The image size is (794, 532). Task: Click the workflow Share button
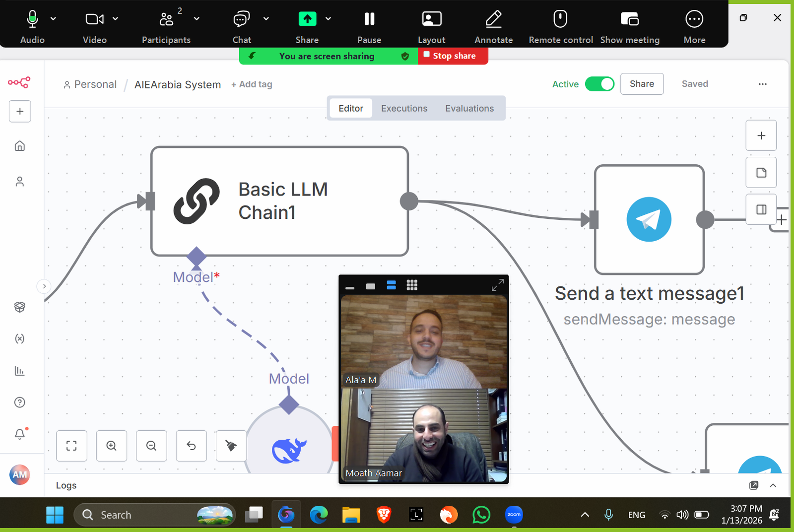click(642, 84)
